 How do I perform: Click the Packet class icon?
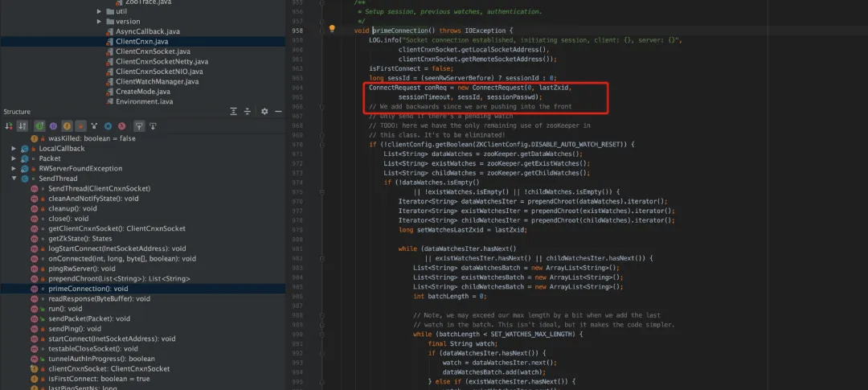tap(24, 158)
